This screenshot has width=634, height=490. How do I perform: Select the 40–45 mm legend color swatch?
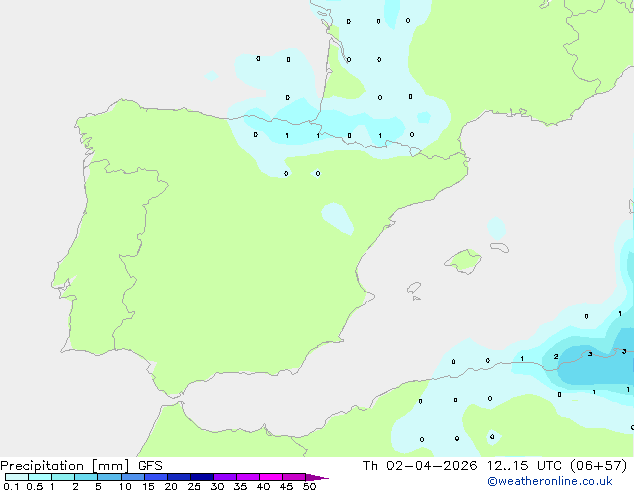click(271, 477)
